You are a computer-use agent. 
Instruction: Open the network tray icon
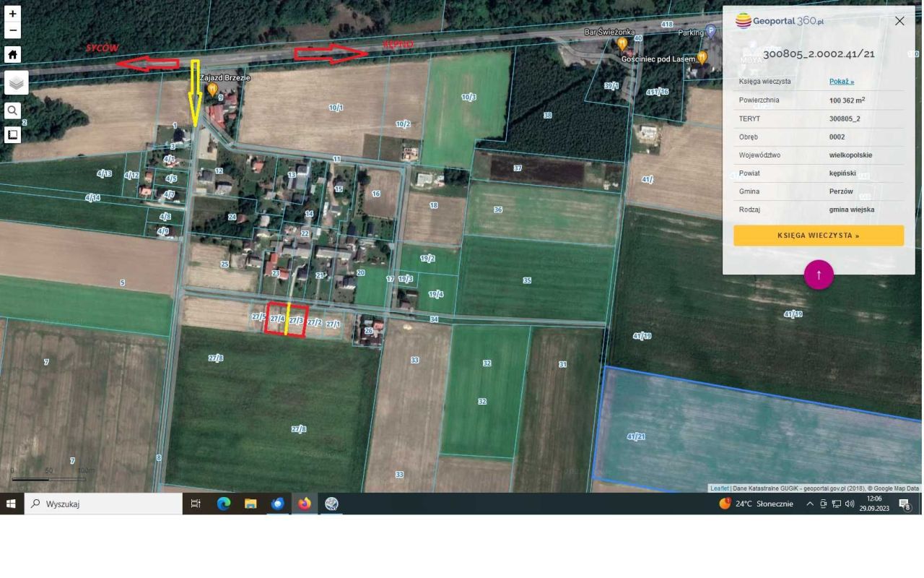point(837,504)
